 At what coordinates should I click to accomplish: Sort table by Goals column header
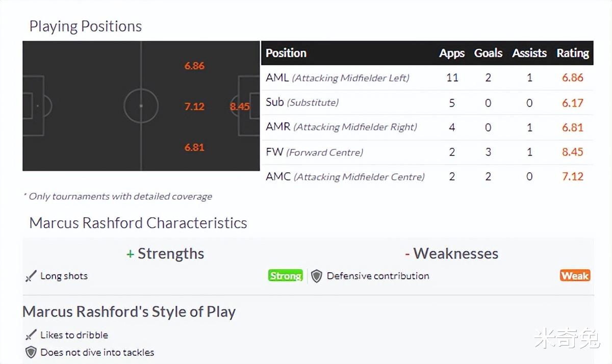point(488,53)
